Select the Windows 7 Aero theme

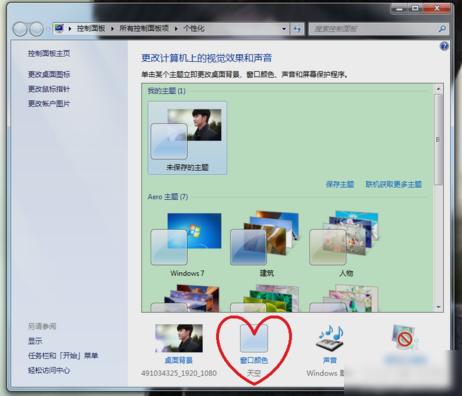pos(187,245)
